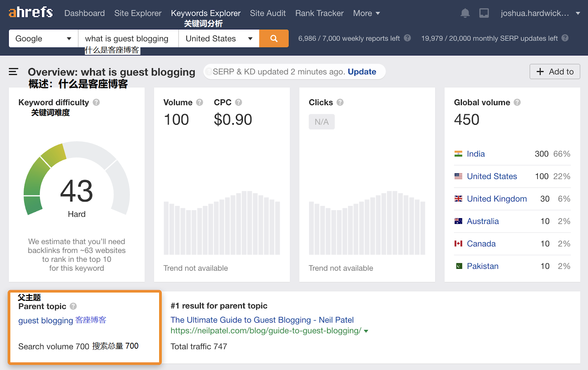Expand the More navigation menu
The width and height of the screenshot is (588, 370).
366,13
